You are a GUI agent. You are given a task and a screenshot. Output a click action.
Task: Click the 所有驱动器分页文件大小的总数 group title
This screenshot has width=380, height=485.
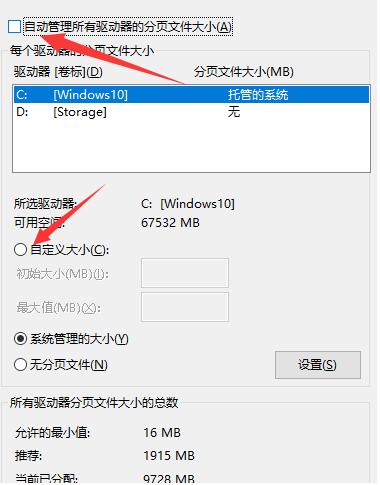coord(94,403)
